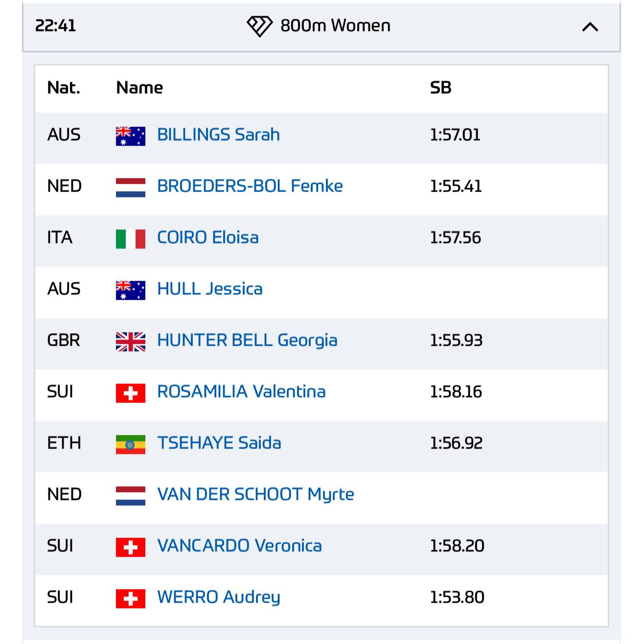Collapse the 800m Women section chevron
Image resolution: width=644 pixels, height=644 pixels.
(x=590, y=27)
